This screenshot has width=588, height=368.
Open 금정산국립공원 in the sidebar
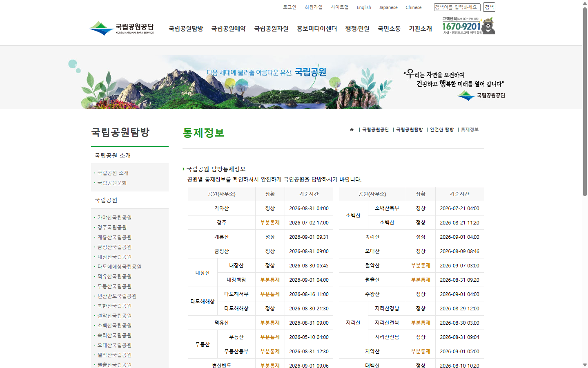(x=114, y=247)
